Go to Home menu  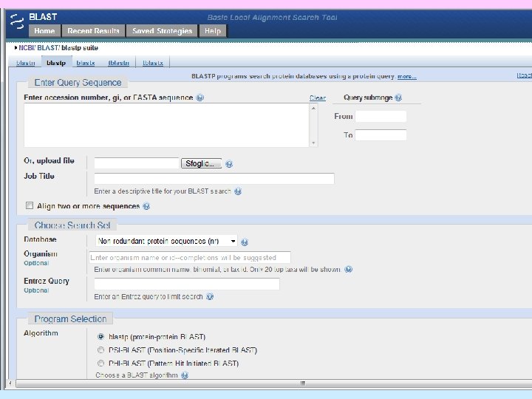(44, 31)
